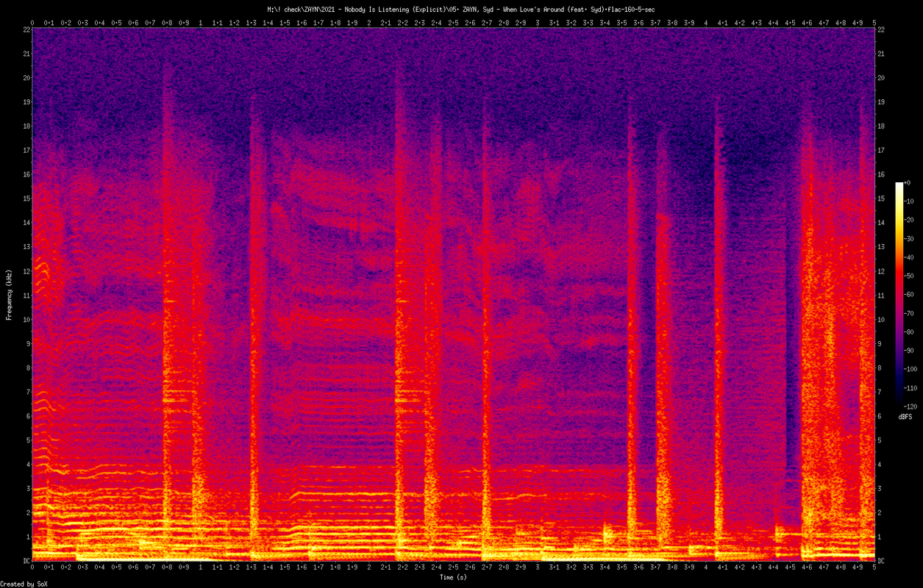Click the 'DC' label on the left frequency axis
Image resolution: width=923 pixels, height=588 pixels.
click(26, 561)
